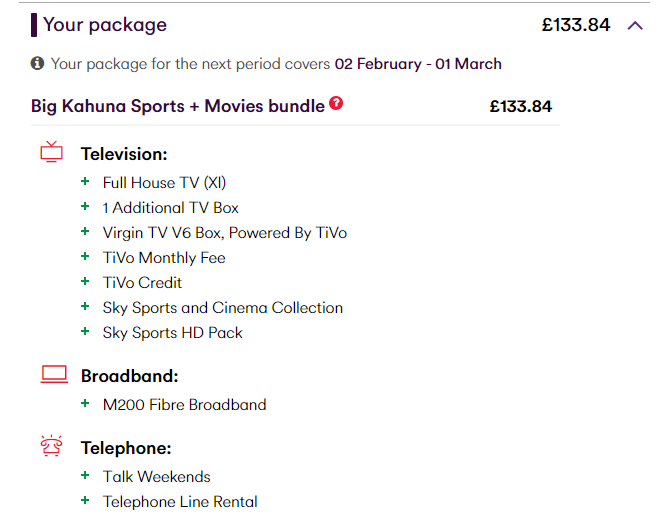The height and width of the screenshot is (528, 667).
Task: Expand the Full House TV (XI) plus icon
Action: pos(85,182)
